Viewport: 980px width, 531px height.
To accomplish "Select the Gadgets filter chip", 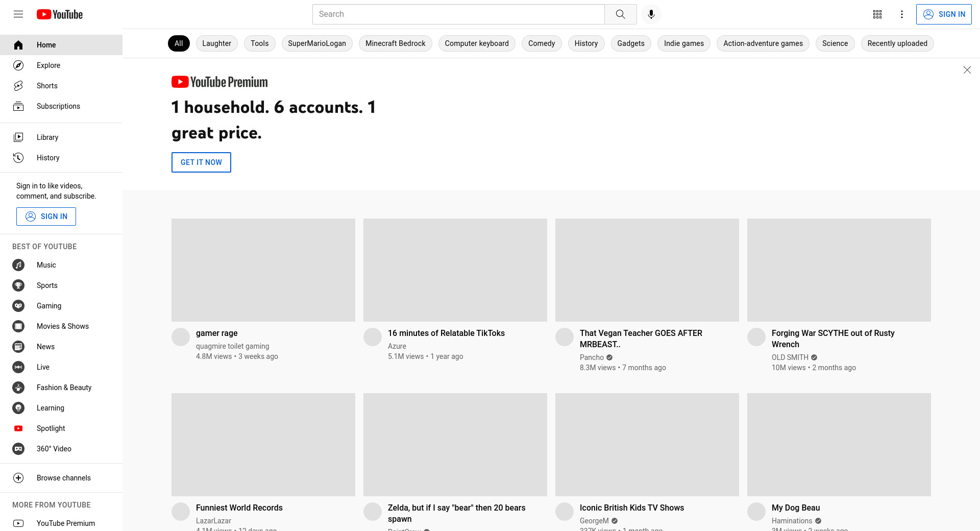I will coord(631,43).
